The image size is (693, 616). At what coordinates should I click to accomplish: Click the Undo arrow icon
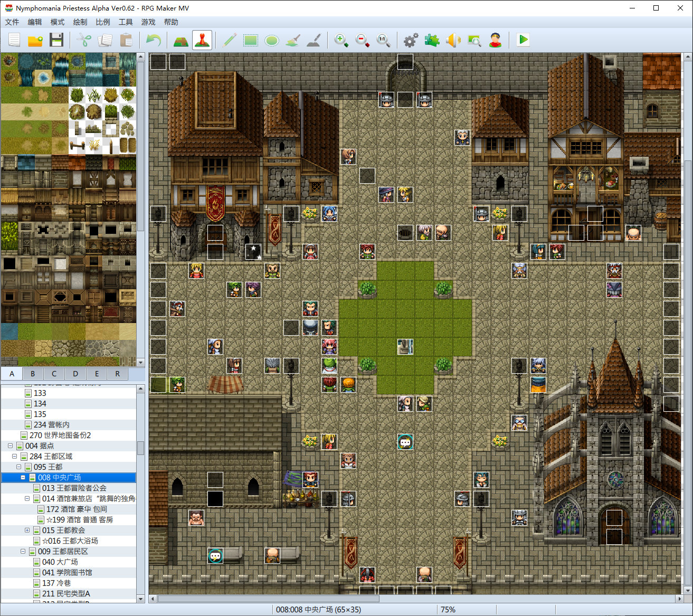(153, 40)
